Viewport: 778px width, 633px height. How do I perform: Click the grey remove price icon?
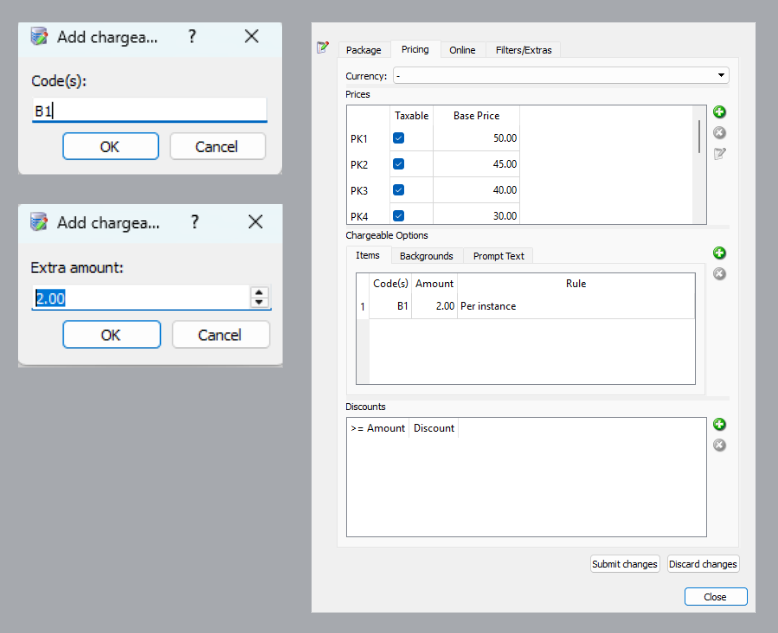point(719,133)
